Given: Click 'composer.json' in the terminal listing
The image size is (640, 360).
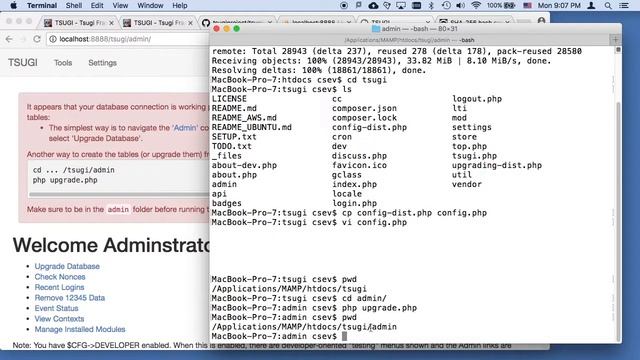Looking at the screenshot, I should [364, 108].
